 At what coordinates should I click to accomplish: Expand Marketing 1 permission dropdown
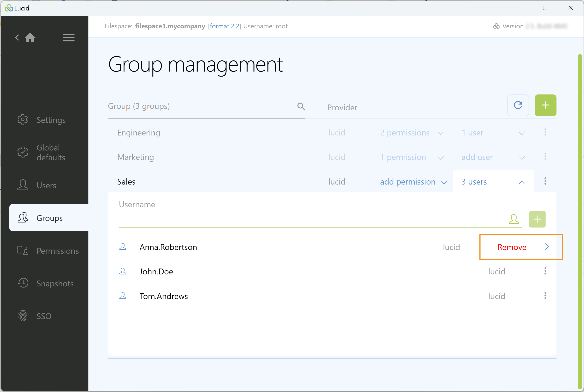pyautogui.click(x=412, y=157)
